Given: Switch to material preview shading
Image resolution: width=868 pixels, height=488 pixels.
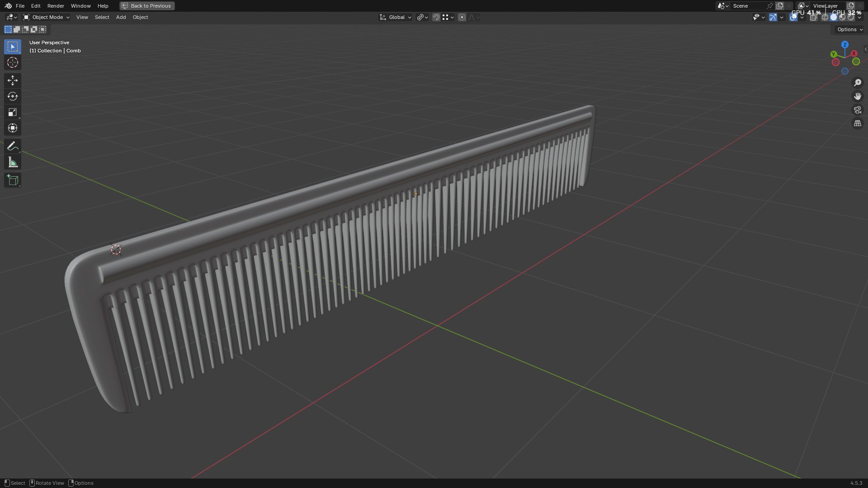Looking at the screenshot, I should coord(842,17).
